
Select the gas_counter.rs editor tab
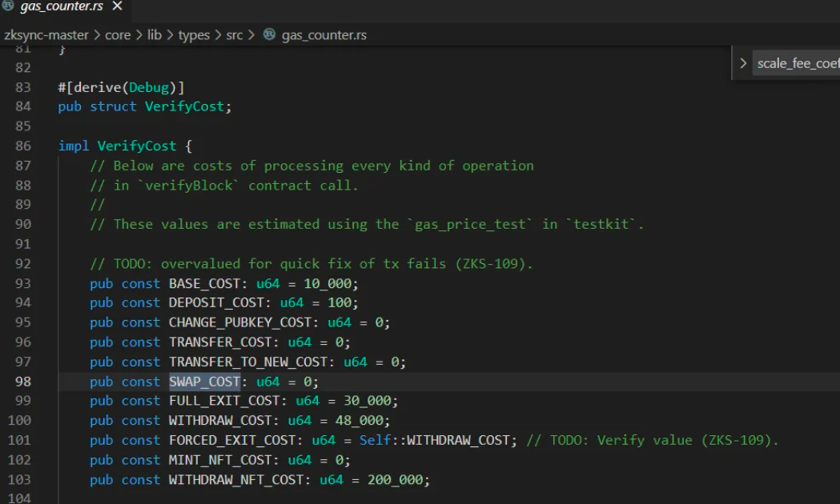click(63, 6)
